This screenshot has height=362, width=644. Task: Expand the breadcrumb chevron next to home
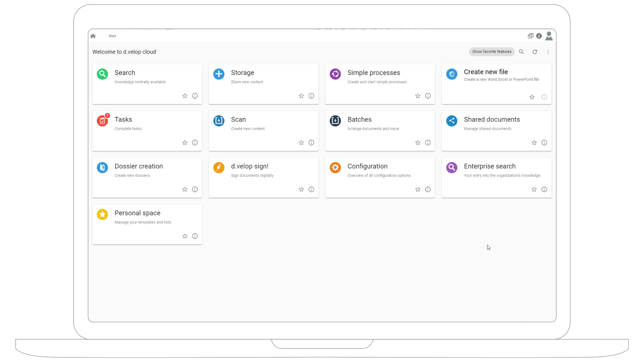(x=102, y=36)
